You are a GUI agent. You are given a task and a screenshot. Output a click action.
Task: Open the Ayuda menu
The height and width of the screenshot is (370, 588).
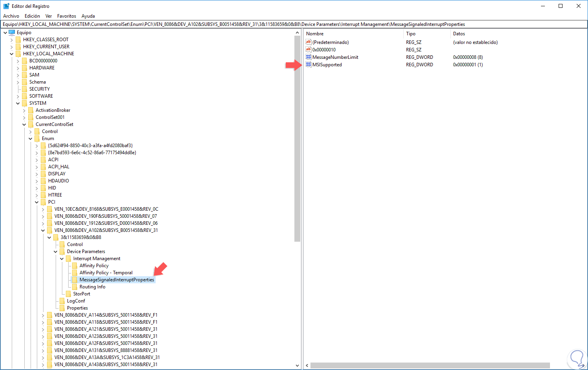click(x=88, y=16)
